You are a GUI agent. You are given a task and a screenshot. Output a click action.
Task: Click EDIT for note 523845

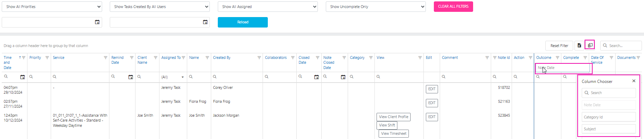432,117
